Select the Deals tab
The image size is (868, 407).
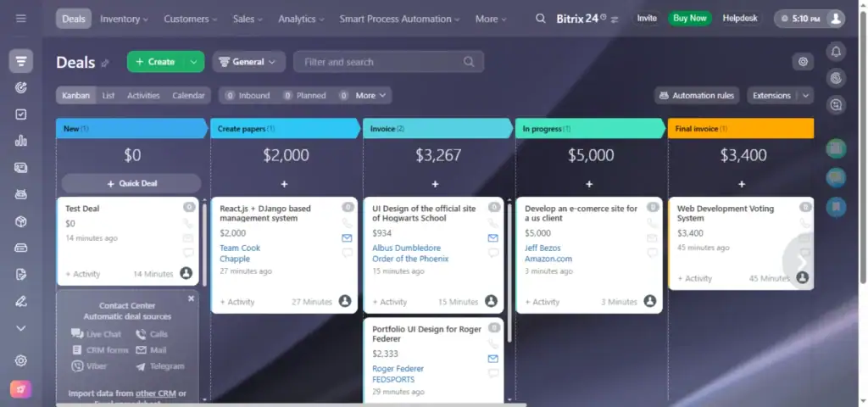pyautogui.click(x=74, y=19)
